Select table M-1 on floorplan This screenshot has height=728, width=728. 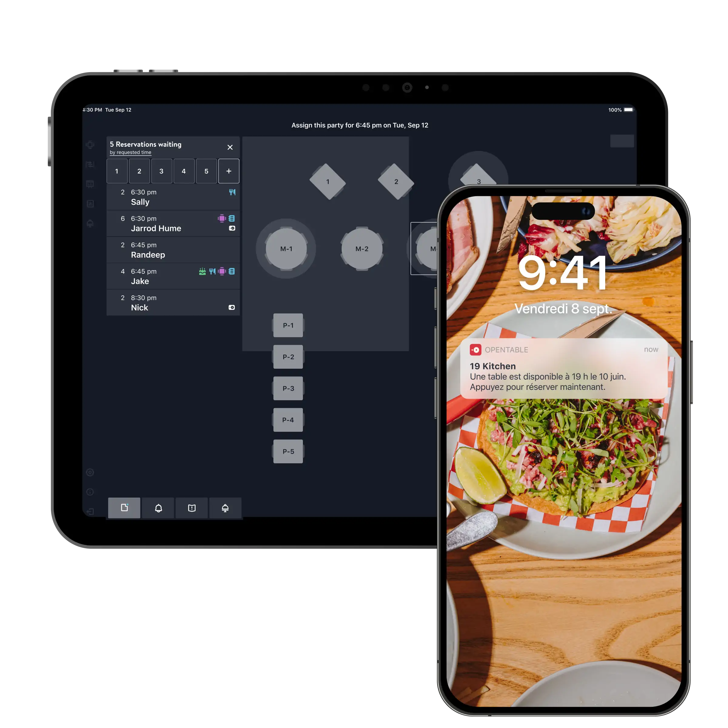(287, 248)
